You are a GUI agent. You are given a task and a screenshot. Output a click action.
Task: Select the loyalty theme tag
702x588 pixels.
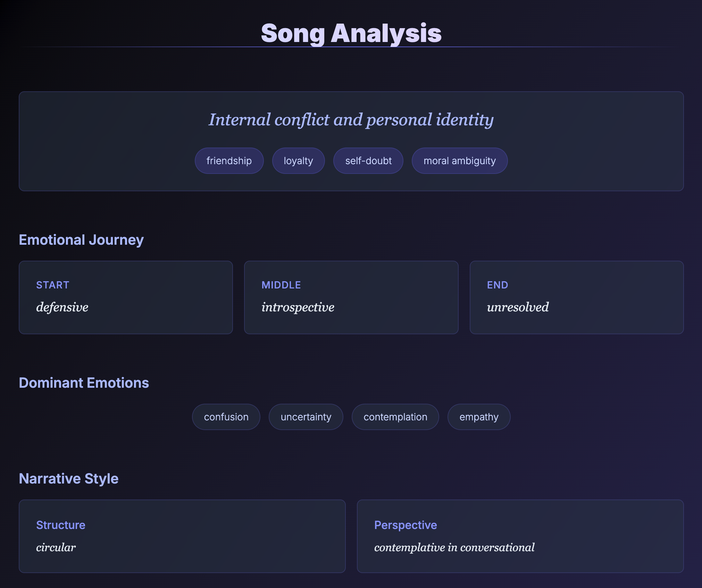click(298, 161)
